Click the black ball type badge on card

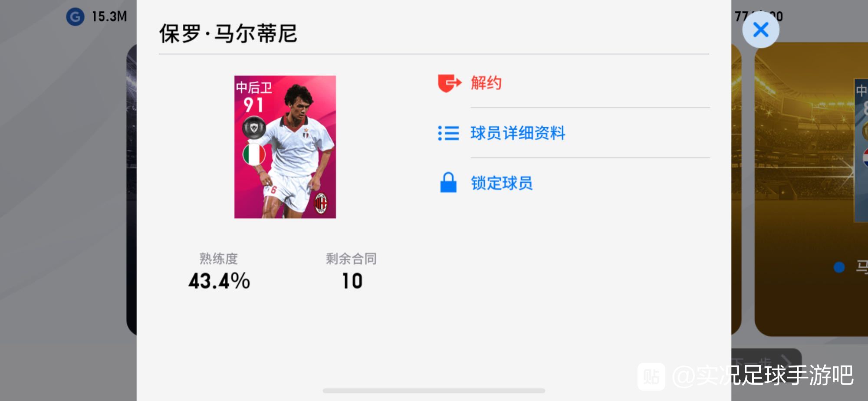coord(254,127)
